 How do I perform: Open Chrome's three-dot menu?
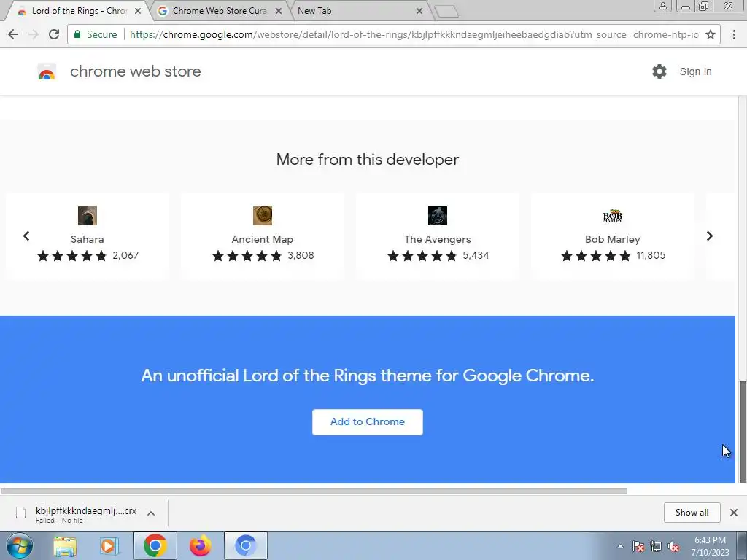734,34
